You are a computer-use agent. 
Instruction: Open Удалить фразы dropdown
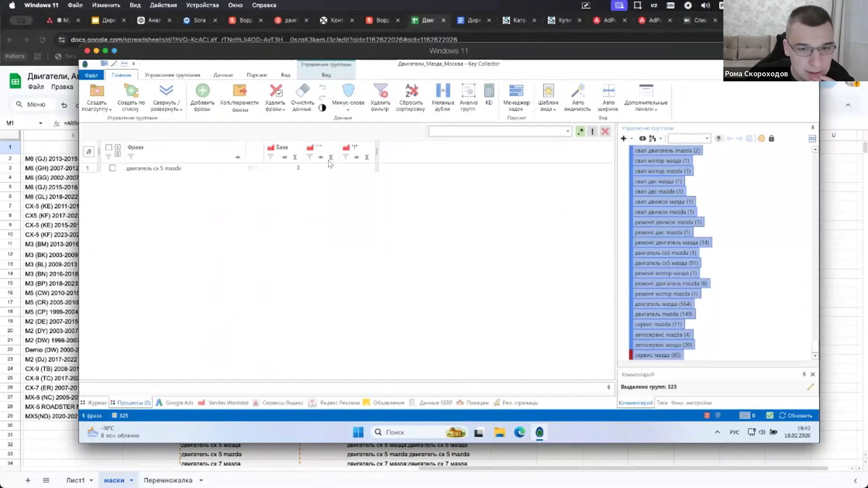tap(275, 106)
